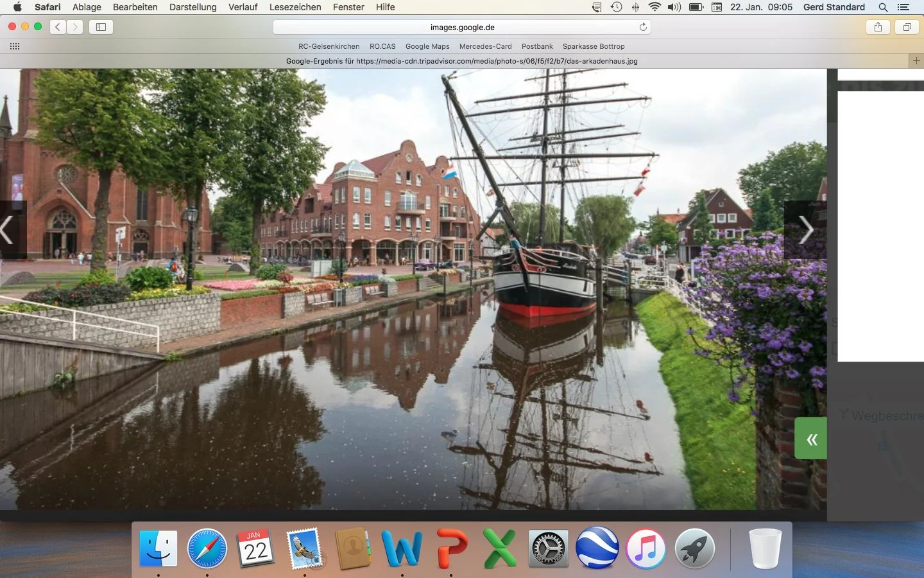Show all tabs overview
The image size is (924, 578).
coord(907,27)
